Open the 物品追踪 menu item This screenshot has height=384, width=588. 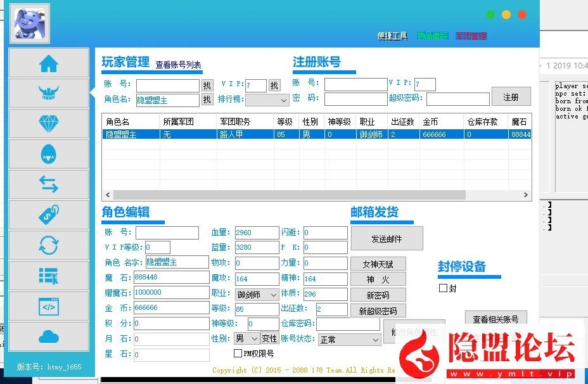433,35
